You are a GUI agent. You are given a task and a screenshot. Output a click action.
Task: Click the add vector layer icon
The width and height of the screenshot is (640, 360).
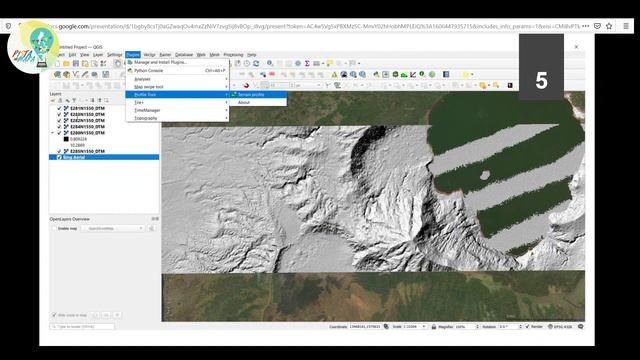[76, 74]
